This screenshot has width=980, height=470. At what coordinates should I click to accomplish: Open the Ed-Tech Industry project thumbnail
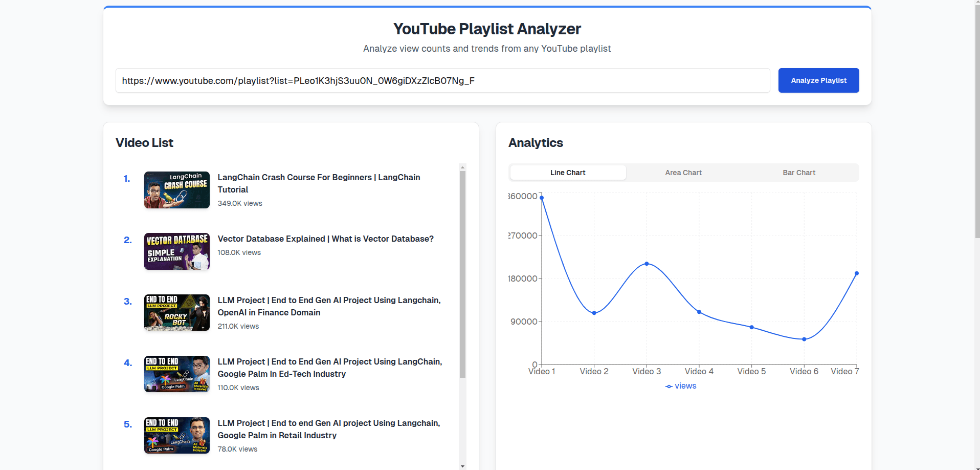[177, 374]
